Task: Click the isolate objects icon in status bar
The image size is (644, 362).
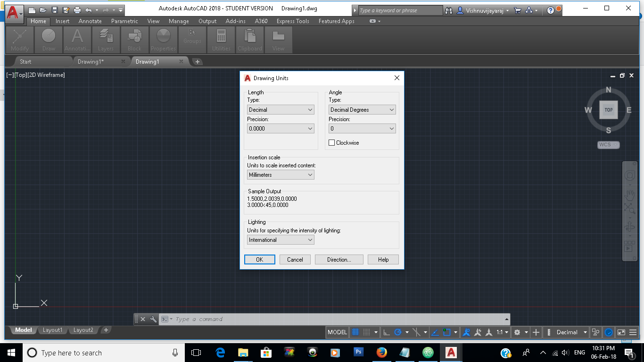Action: (596, 332)
